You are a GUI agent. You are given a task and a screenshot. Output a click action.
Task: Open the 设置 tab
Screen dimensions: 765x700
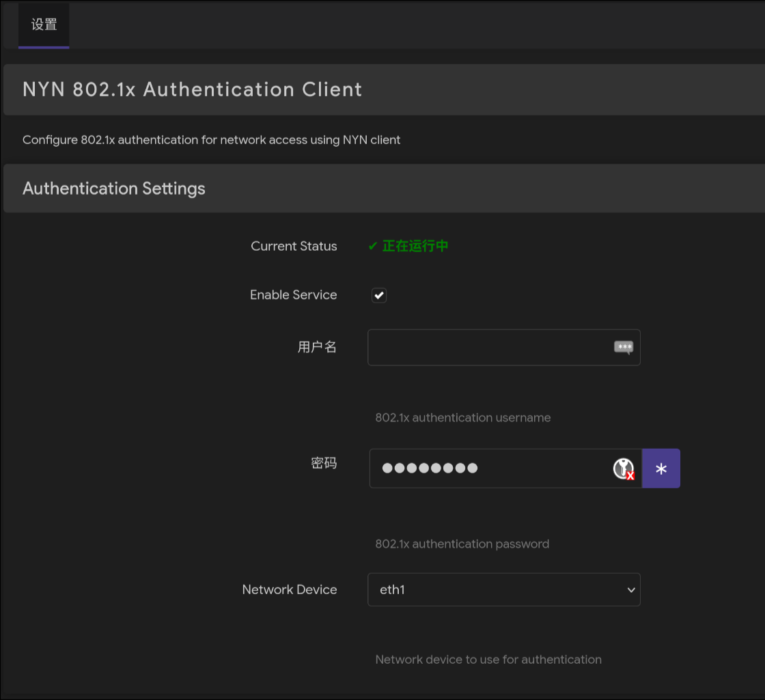click(x=44, y=25)
